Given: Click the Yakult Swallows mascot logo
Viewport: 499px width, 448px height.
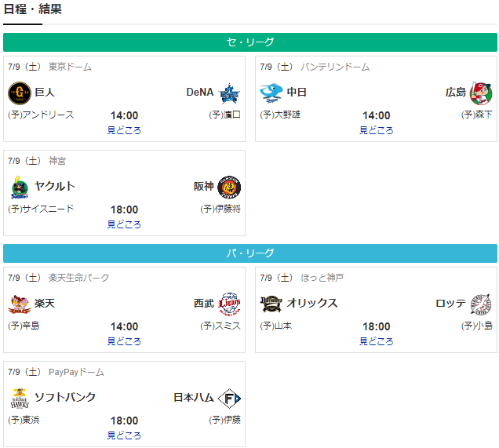Looking at the screenshot, I should [20, 187].
